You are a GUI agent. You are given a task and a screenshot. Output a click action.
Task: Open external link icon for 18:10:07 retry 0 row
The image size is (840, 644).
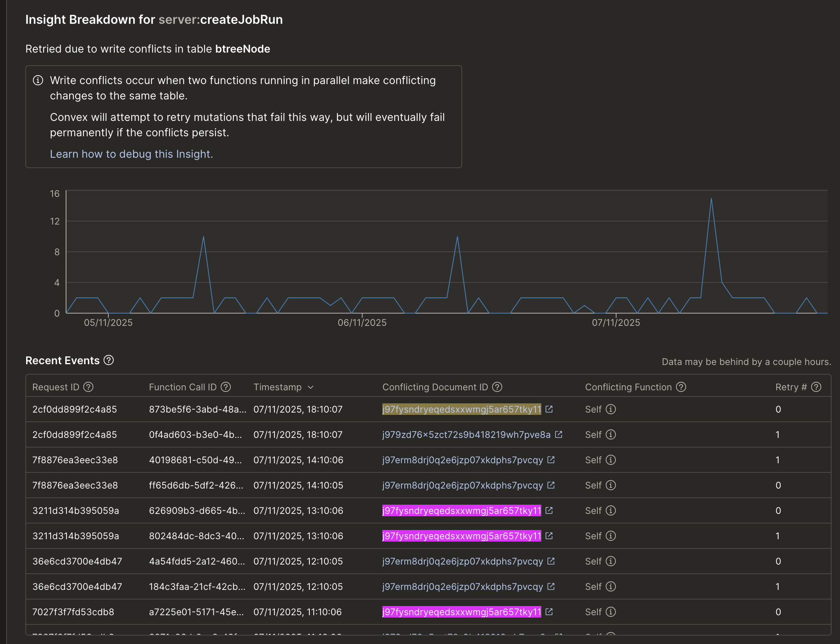[x=549, y=409]
